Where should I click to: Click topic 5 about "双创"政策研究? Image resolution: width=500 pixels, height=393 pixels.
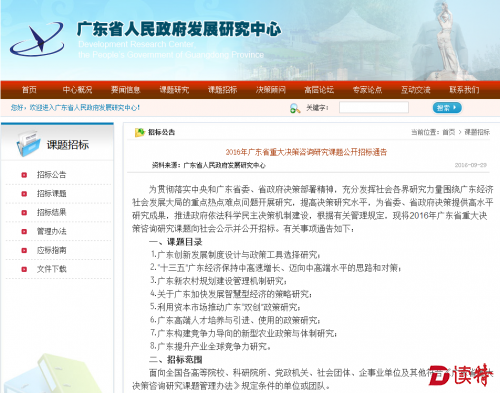click(x=225, y=307)
